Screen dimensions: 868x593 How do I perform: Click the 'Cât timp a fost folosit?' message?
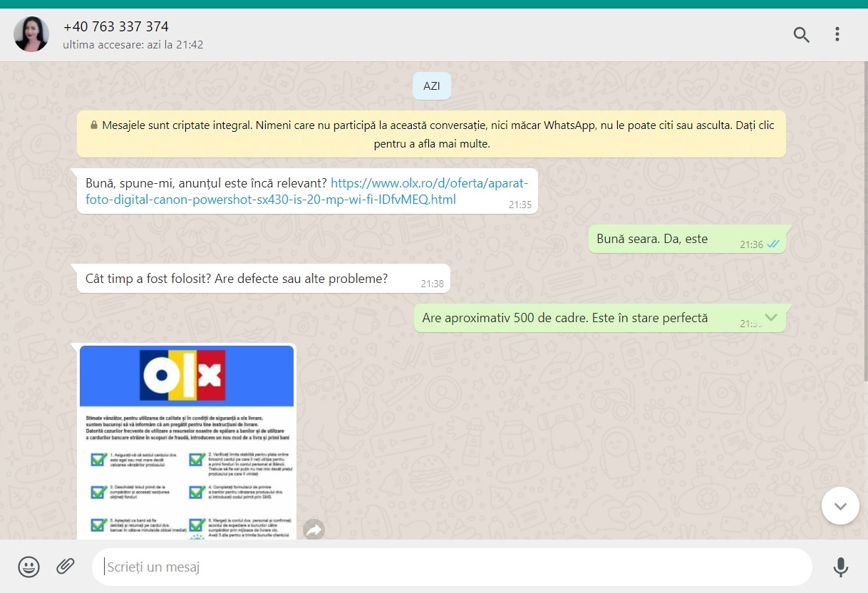pos(237,279)
